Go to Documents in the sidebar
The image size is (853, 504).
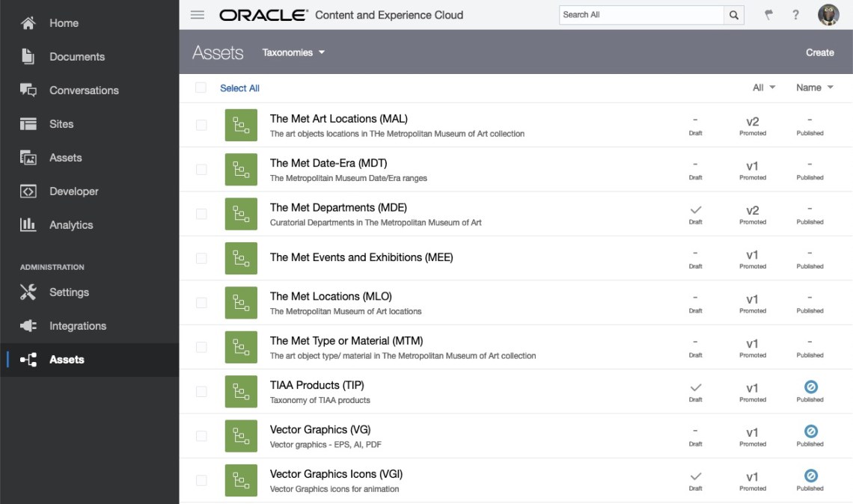coord(76,57)
